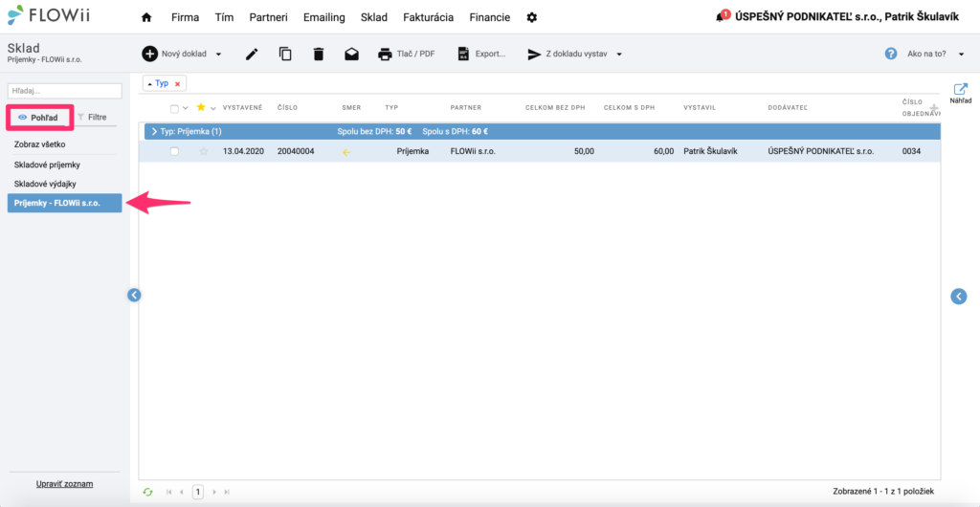Click the plus add column icon
The image size is (980, 507).
click(934, 108)
